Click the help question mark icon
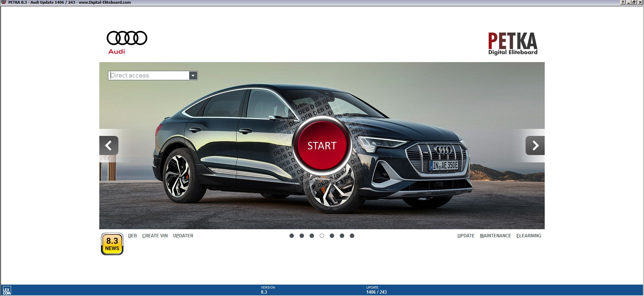The width and height of the screenshot is (644, 296). [x=623, y=2]
